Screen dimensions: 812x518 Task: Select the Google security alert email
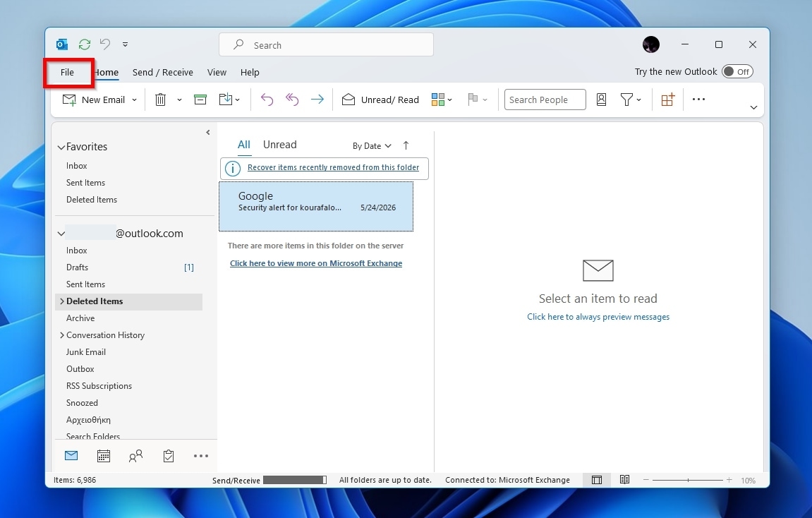tap(316, 206)
